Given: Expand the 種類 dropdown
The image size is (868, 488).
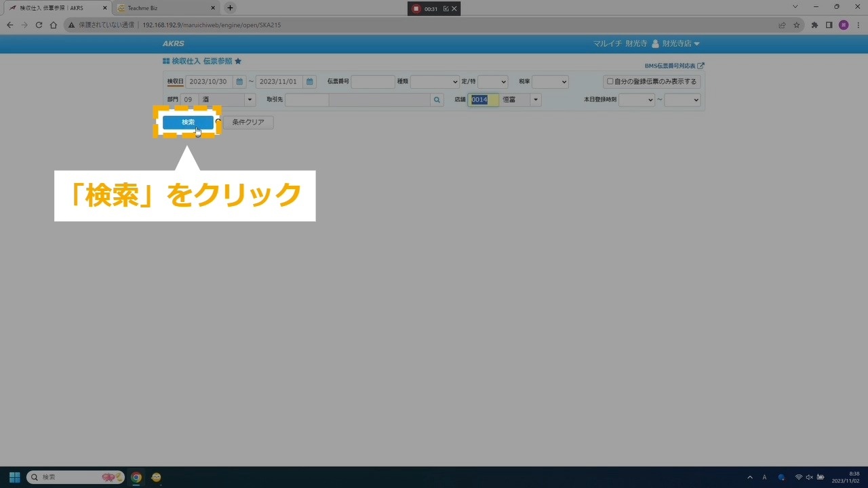Looking at the screenshot, I should (435, 81).
